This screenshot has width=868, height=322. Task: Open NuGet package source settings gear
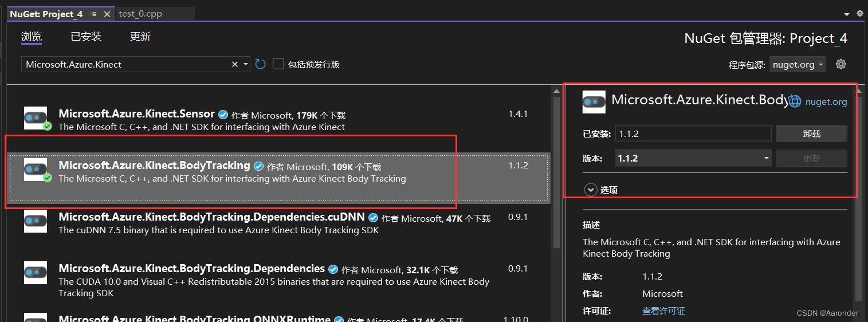pyautogui.click(x=840, y=64)
